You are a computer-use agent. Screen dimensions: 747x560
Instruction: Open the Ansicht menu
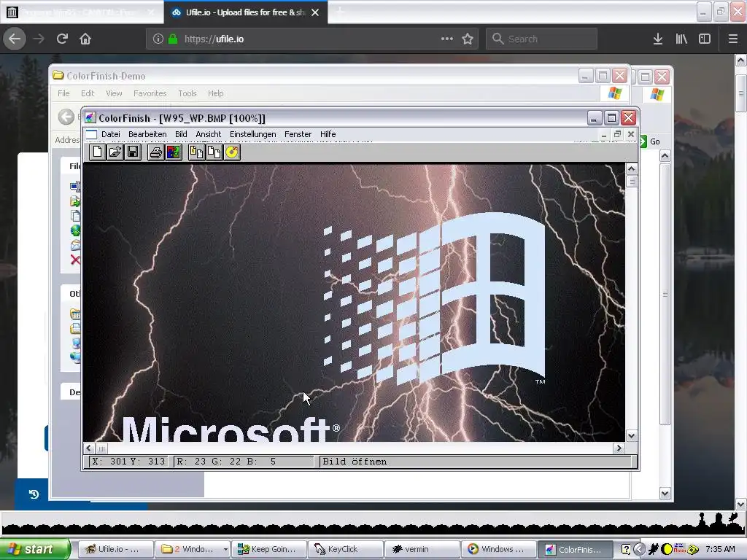coord(208,134)
